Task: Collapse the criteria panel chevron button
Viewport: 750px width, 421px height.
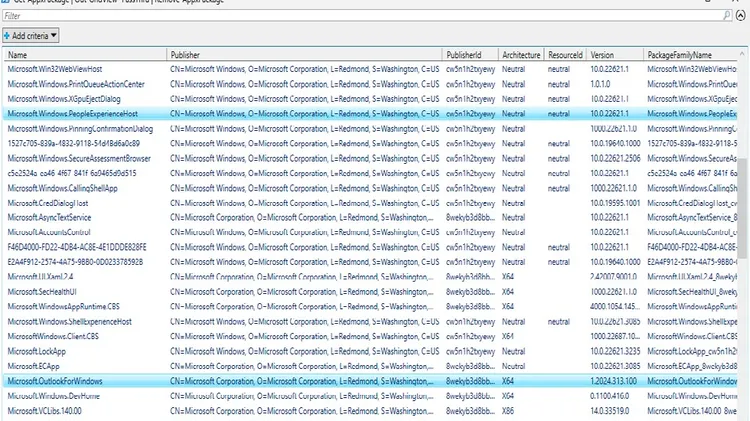Action: (x=740, y=16)
